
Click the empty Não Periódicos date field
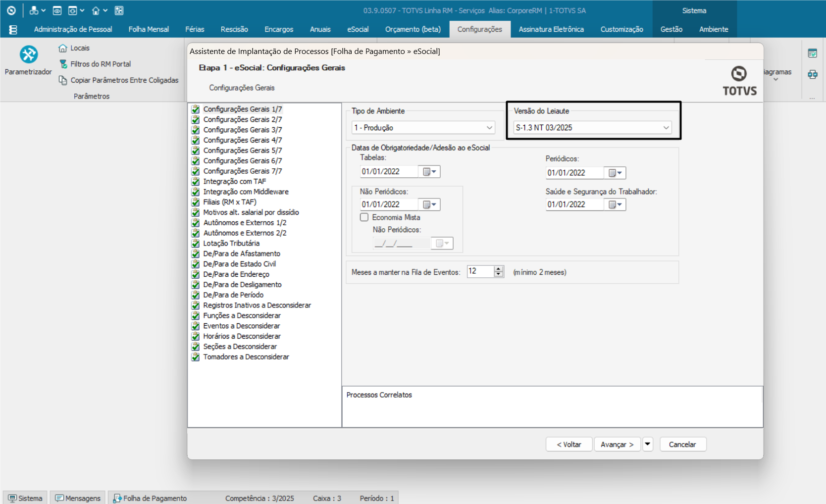pyautogui.click(x=402, y=244)
